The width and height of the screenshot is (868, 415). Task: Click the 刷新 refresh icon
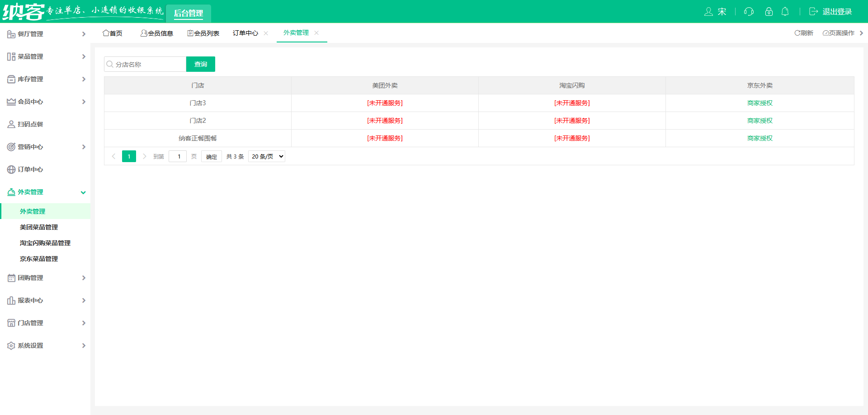(x=797, y=33)
